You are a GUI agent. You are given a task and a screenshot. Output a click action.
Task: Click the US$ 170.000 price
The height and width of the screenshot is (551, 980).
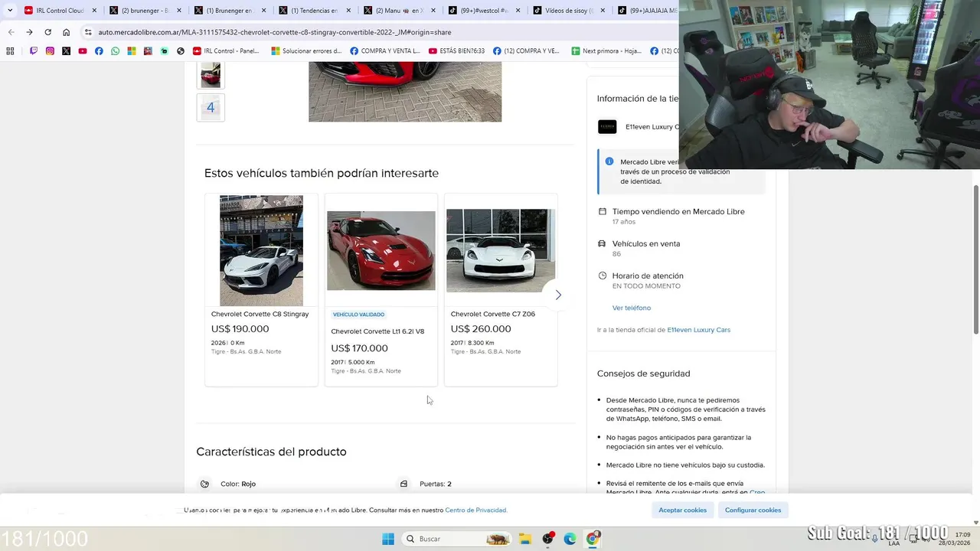(359, 348)
